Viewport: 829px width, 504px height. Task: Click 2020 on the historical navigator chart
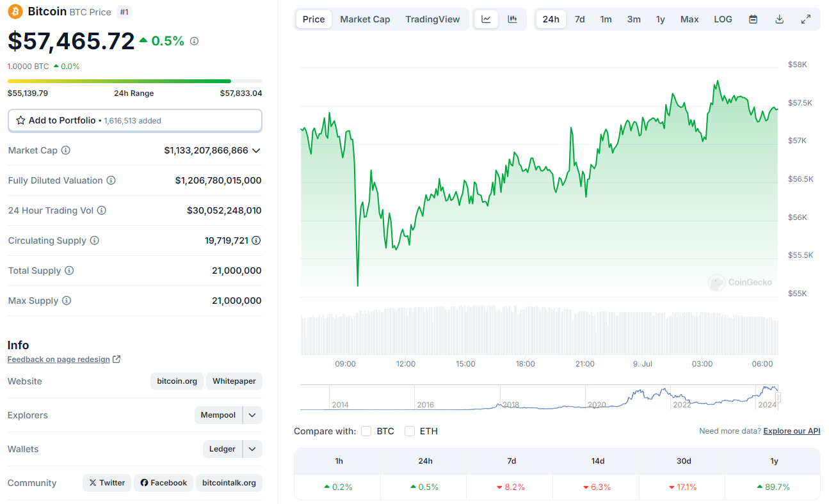click(597, 405)
